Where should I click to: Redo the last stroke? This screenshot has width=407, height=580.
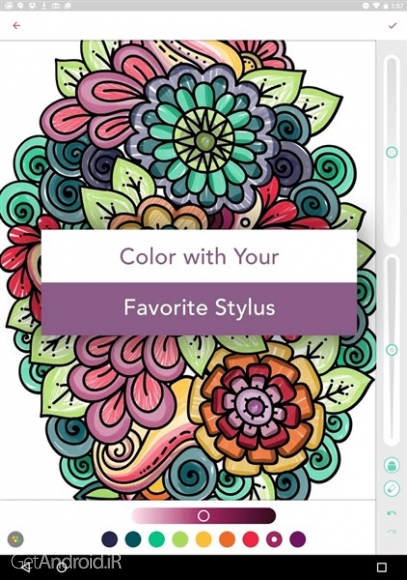click(392, 532)
